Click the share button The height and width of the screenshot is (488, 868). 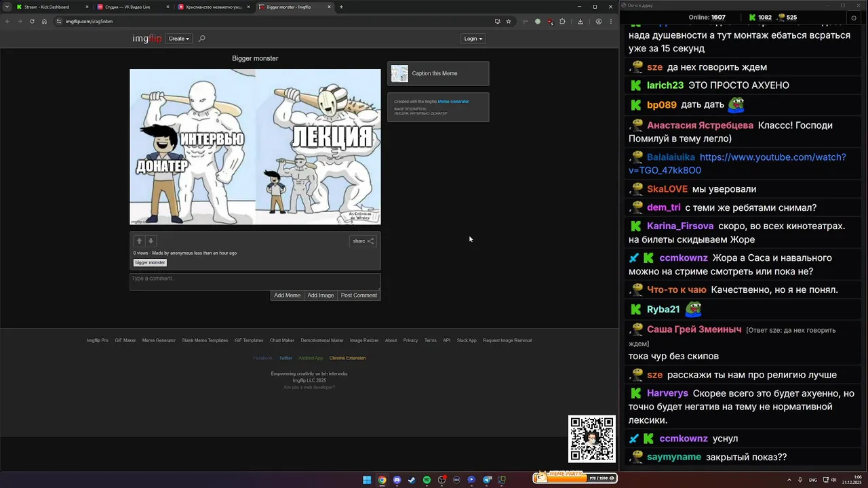363,241
